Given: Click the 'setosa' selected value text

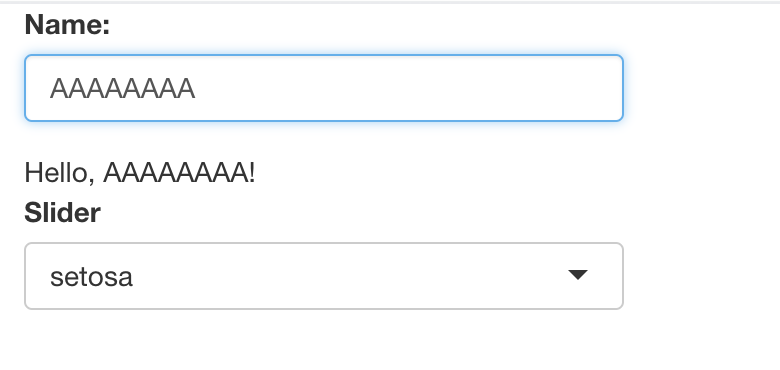Looking at the screenshot, I should (x=92, y=277).
